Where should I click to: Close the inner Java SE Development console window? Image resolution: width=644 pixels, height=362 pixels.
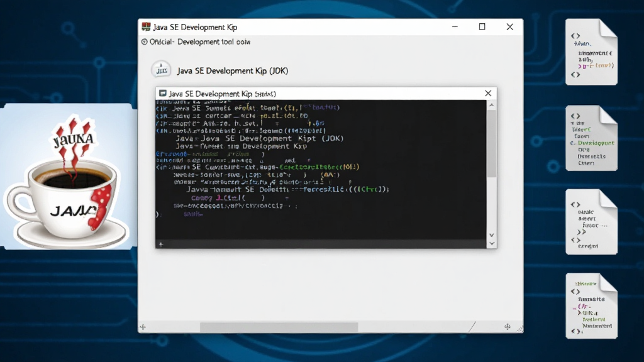pyautogui.click(x=488, y=94)
